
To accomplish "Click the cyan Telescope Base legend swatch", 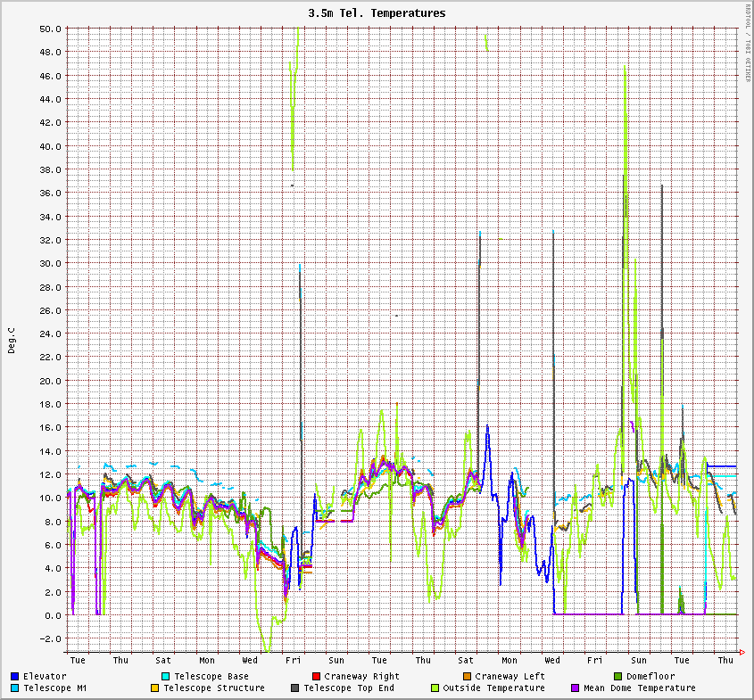I will [x=166, y=677].
